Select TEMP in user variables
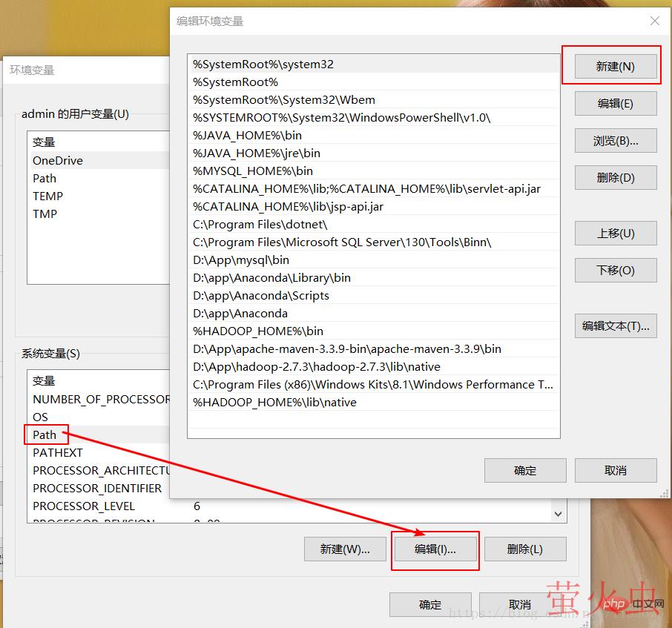 [99, 196]
